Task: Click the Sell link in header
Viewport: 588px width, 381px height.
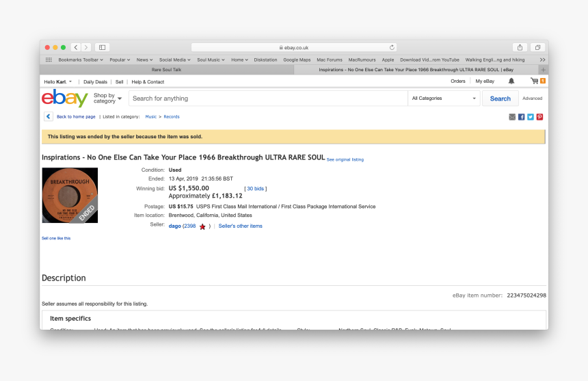Action: pos(119,82)
